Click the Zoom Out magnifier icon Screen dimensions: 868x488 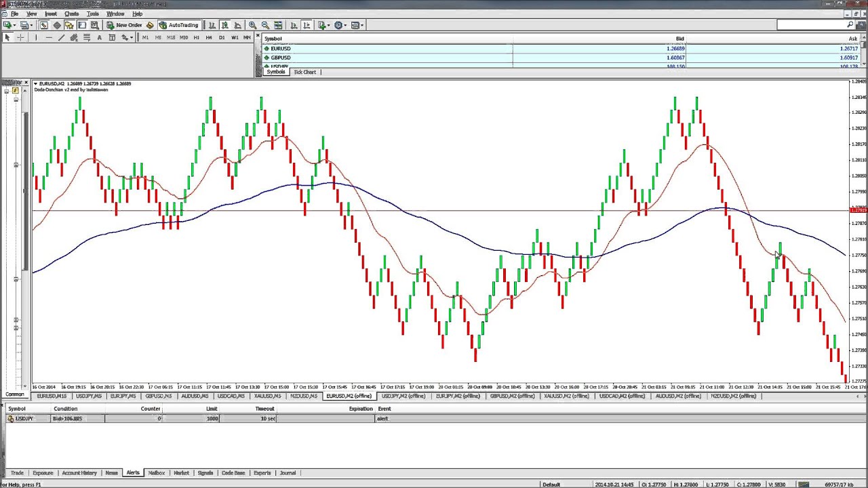click(x=265, y=25)
